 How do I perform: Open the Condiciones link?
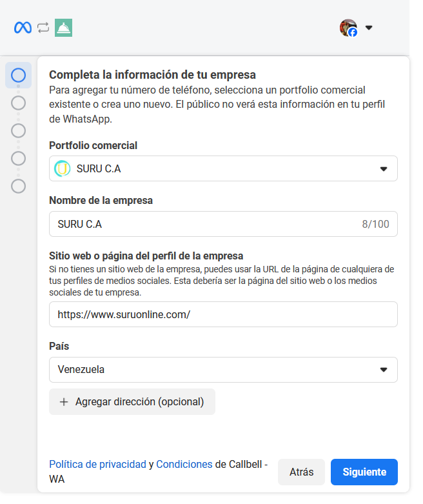point(184,464)
